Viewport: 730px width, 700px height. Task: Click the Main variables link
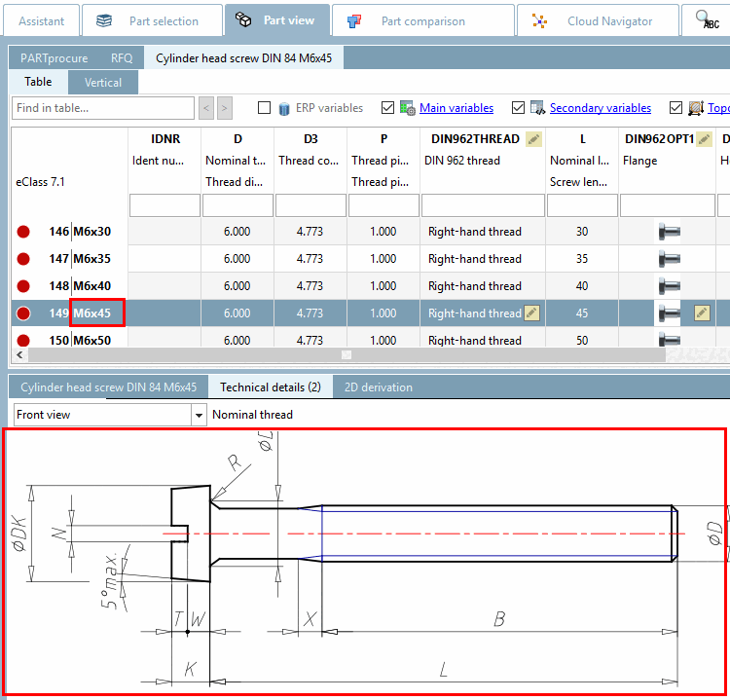click(x=456, y=108)
